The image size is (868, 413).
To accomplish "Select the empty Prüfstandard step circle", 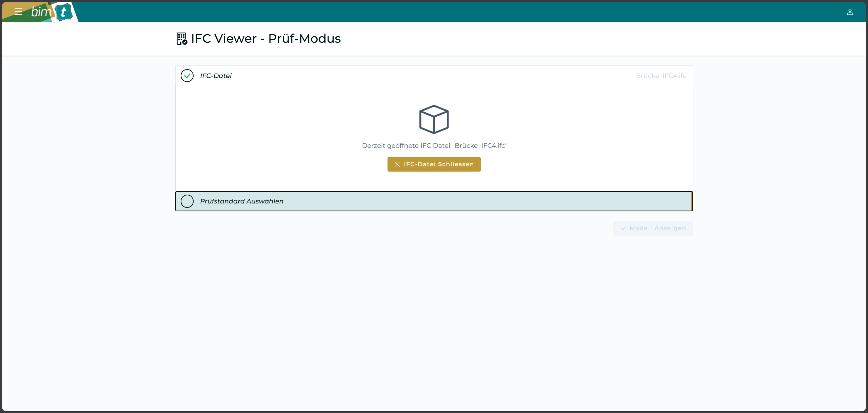I will [x=187, y=201].
